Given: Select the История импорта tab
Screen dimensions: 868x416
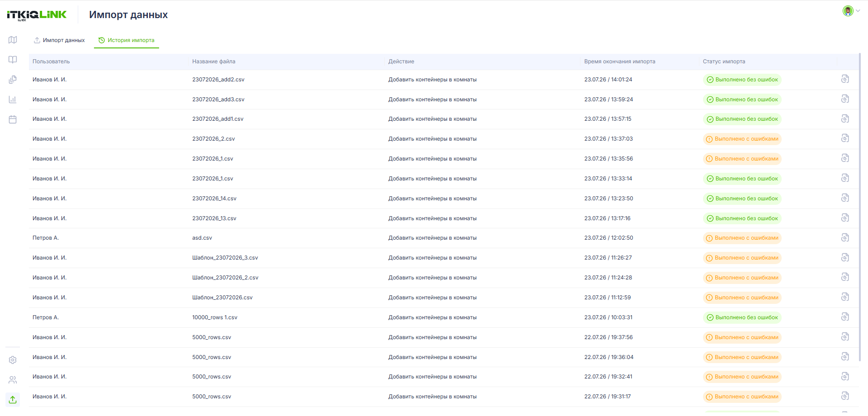Looking at the screenshot, I should click(127, 40).
